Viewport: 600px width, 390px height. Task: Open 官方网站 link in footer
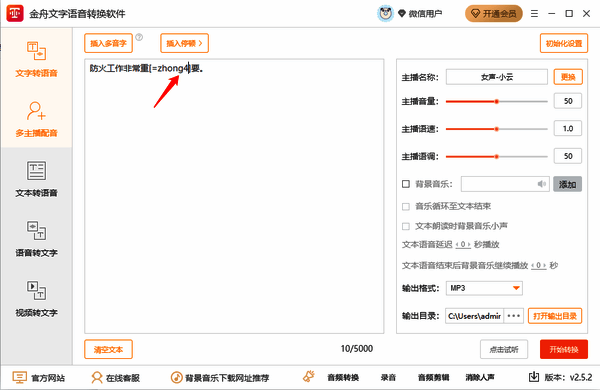[x=39, y=378]
